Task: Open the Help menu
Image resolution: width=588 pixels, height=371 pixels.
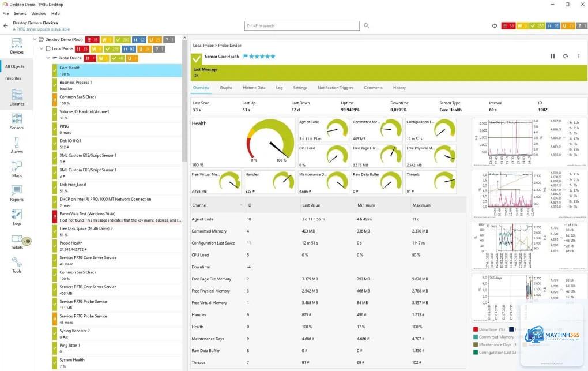Action: (55, 13)
